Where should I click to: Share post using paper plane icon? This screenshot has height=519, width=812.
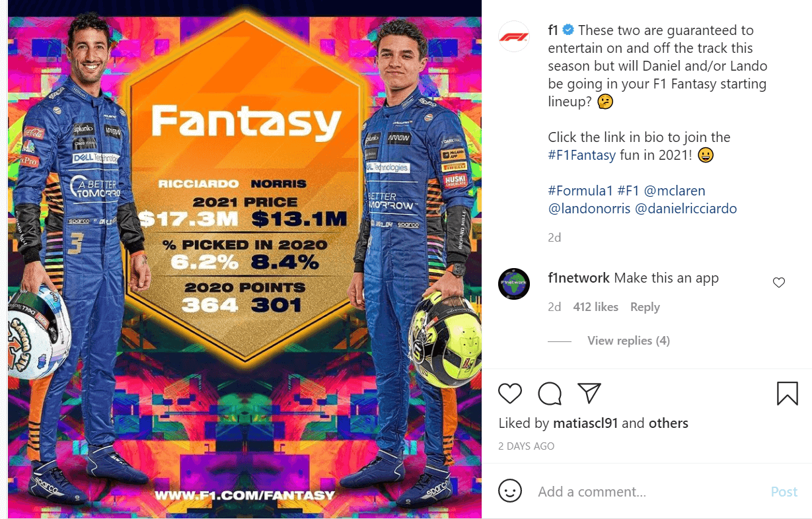589,393
